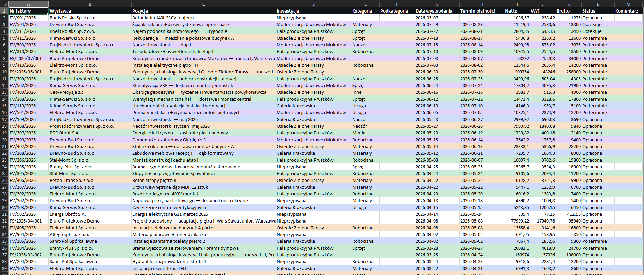Select cell with invoice FV/901/2026
The width and height of the screenshot is (644, 275).
click(28, 18)
